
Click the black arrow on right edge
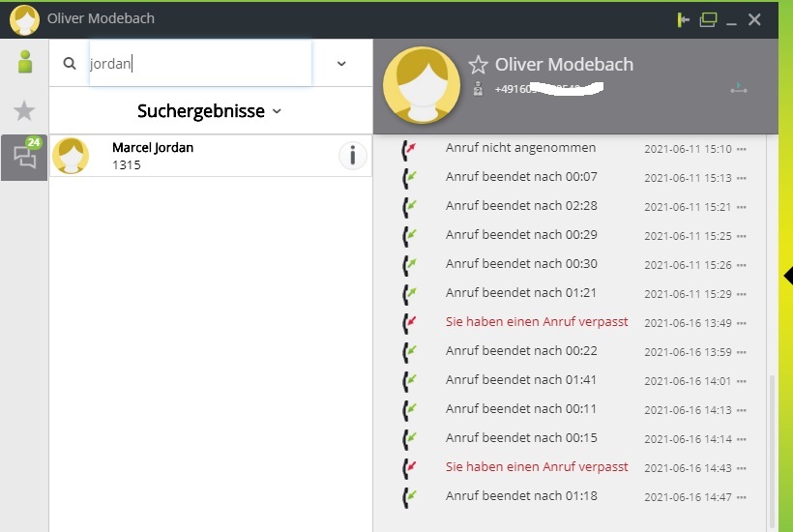787,276
